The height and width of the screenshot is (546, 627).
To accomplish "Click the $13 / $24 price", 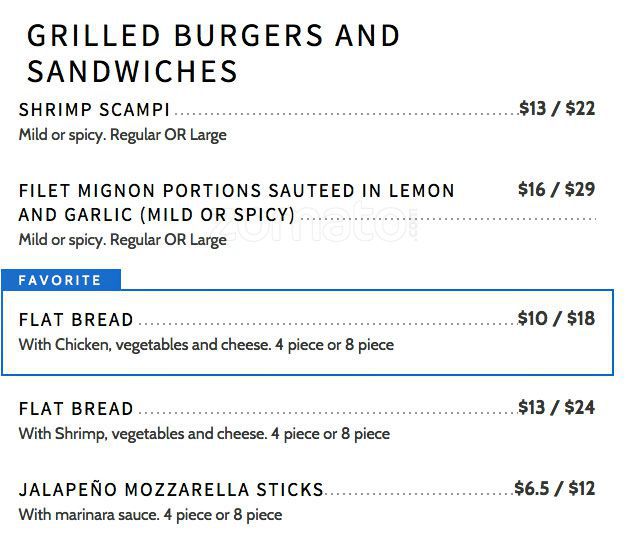I will pos(556,407).
